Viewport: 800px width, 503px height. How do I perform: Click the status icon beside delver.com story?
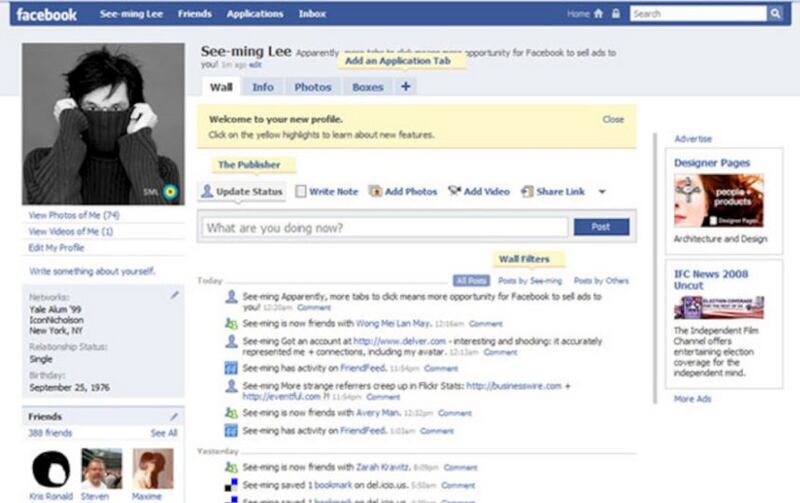231,341
